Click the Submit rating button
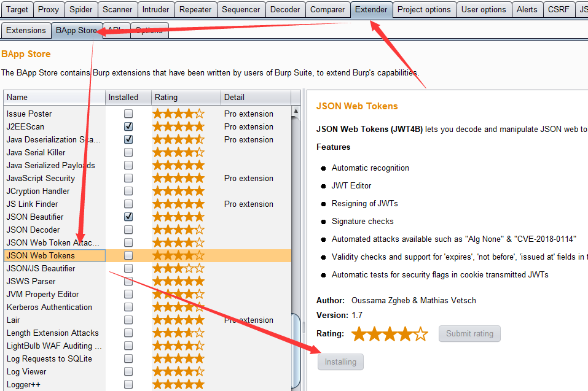Screen dimensions: 588x391 (x=469, y=334)
